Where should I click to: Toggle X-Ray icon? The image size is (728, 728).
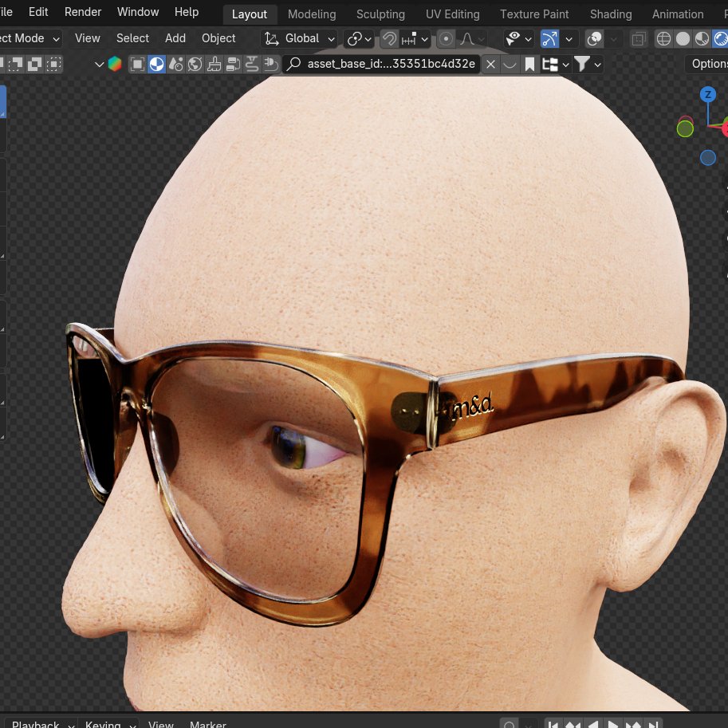[639, 39]
